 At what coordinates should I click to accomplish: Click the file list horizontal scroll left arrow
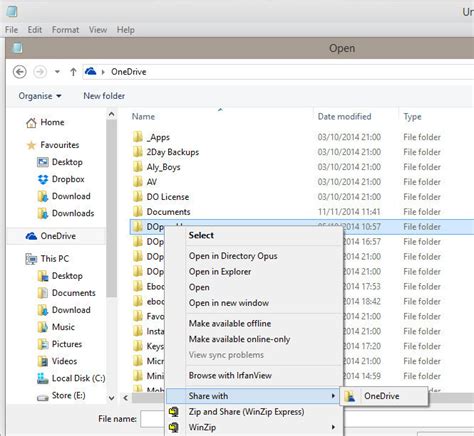[x=126, y=397]
